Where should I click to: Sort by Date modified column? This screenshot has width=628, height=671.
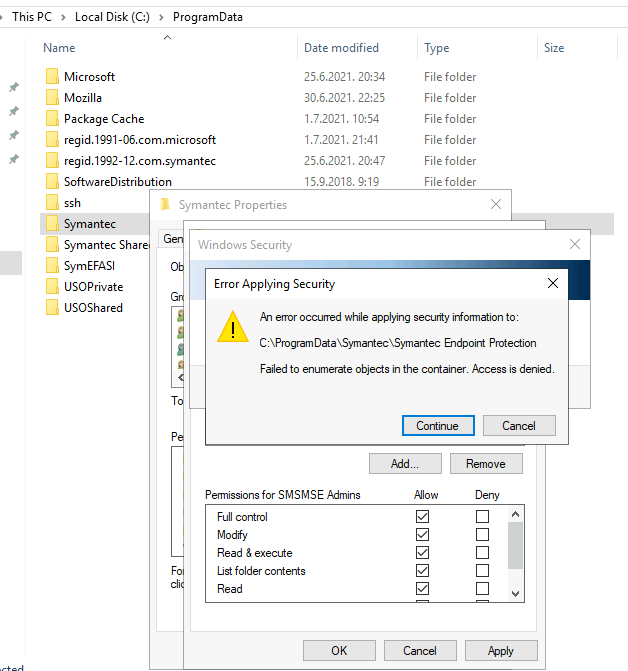341,48
